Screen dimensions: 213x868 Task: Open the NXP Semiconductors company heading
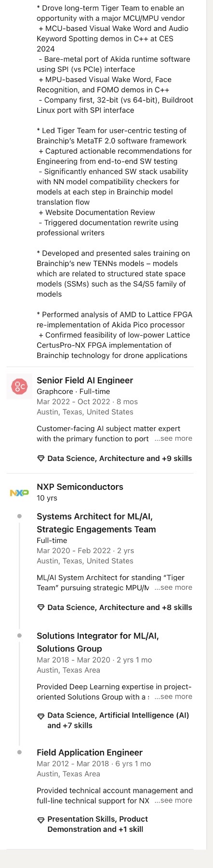click(80, 487)
